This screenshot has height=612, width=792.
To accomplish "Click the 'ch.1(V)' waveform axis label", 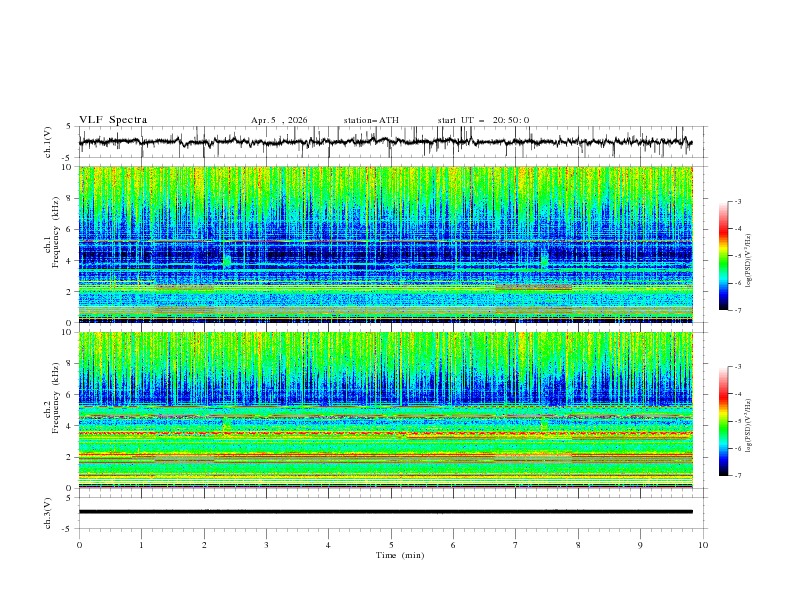I will coord(48,142).
